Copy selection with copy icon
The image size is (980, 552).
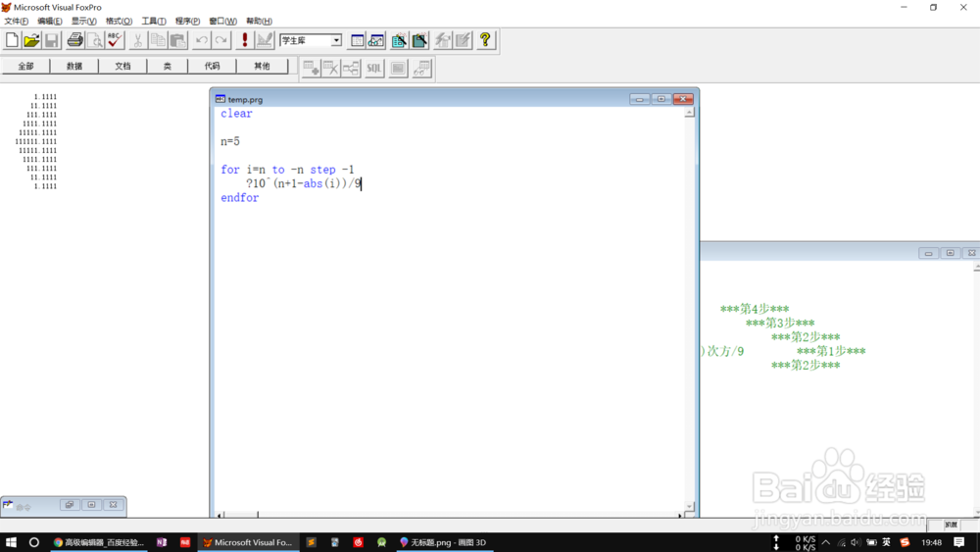click(158, 40)
